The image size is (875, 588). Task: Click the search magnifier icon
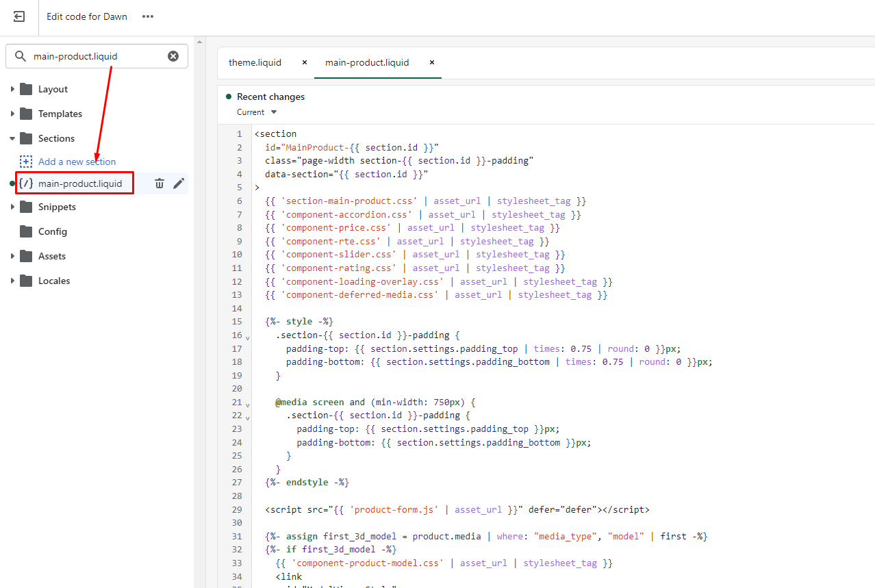point(21,56)
